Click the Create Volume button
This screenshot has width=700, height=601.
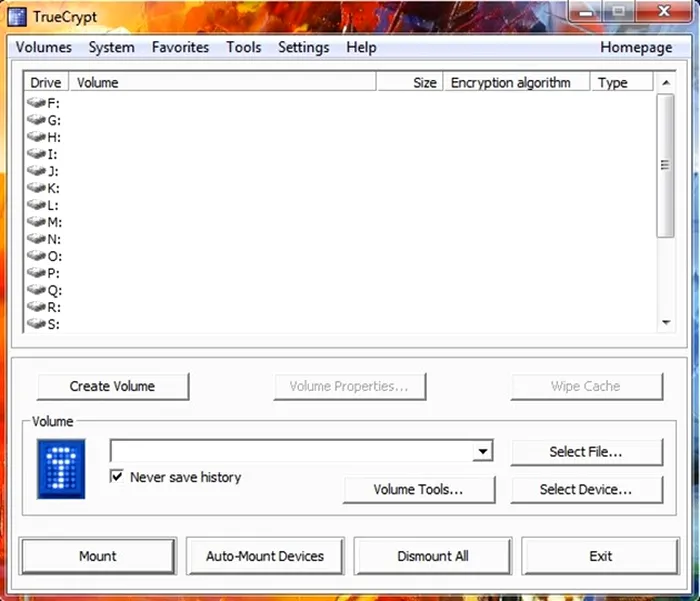tap(113, 386)
